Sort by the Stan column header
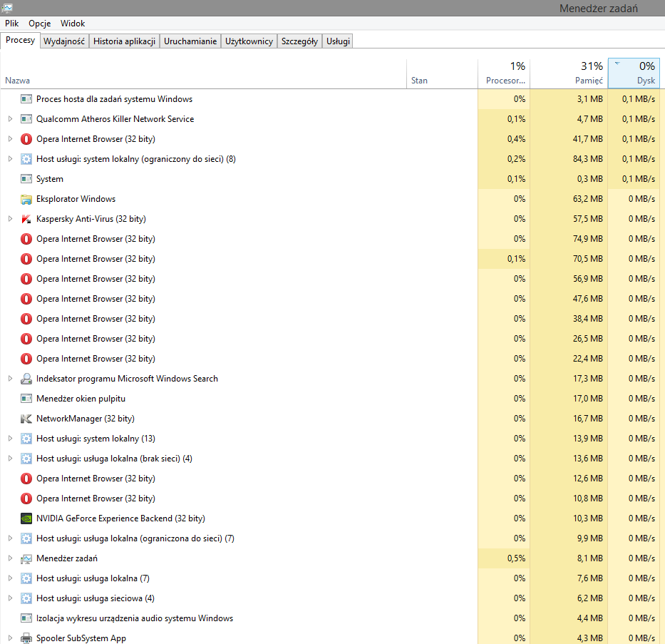The width and height of the screenshot is (665, 644). click(442, 74)
